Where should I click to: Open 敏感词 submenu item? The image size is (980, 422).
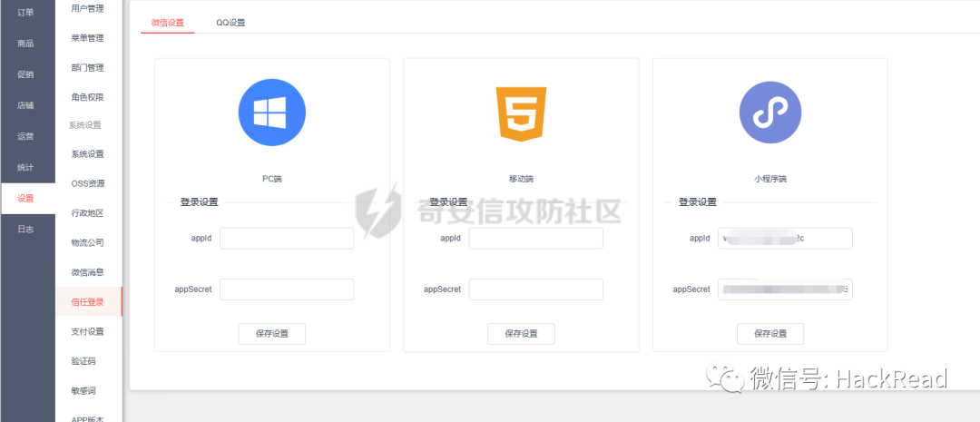coord(83,391)
